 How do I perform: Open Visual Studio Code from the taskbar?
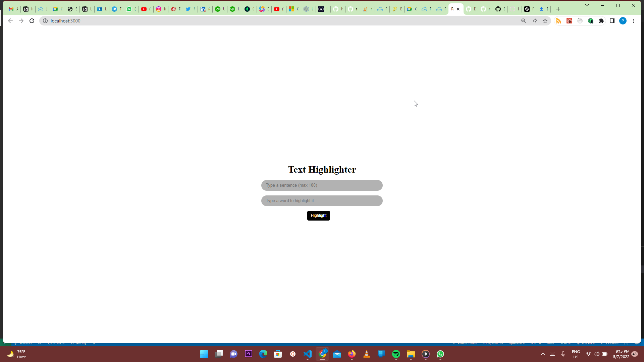tap(308, 354)
